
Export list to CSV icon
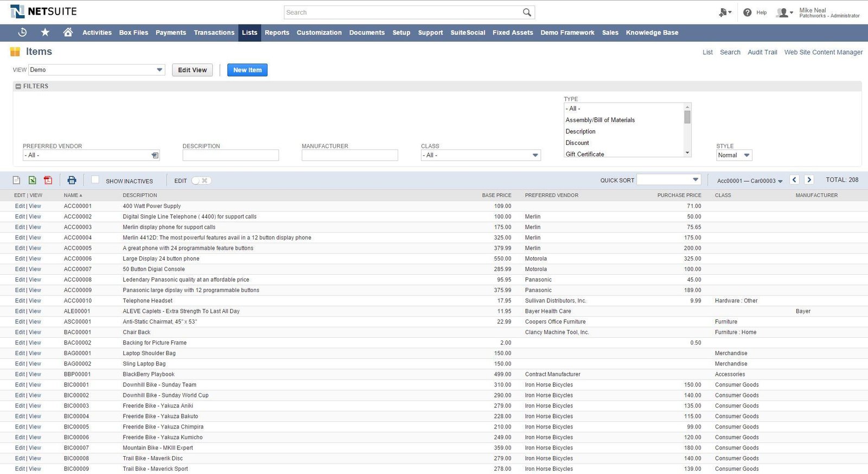[x=17, y=180]
